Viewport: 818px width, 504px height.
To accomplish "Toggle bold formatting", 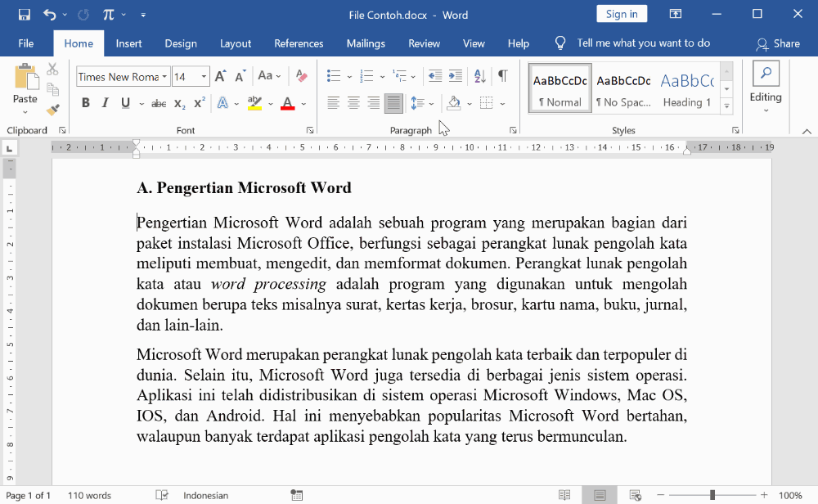I will pyautogui.click(x=86, y=103).
